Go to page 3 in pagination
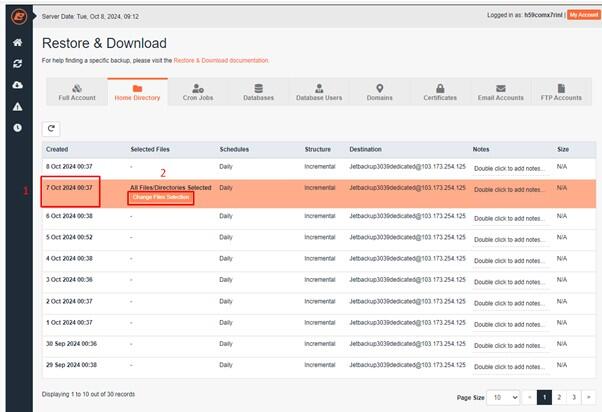Image resolution: width=602 pixels, height=412 pixels. [x=574, y=397]
